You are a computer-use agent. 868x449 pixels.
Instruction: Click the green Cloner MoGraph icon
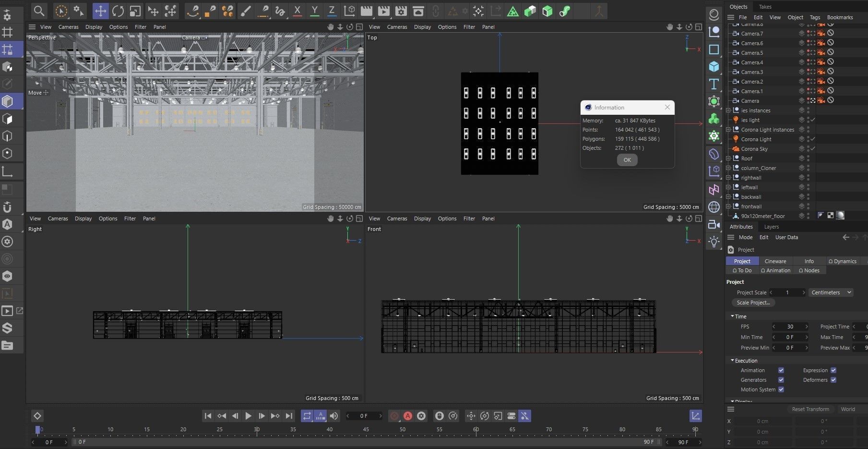point(714,119)
